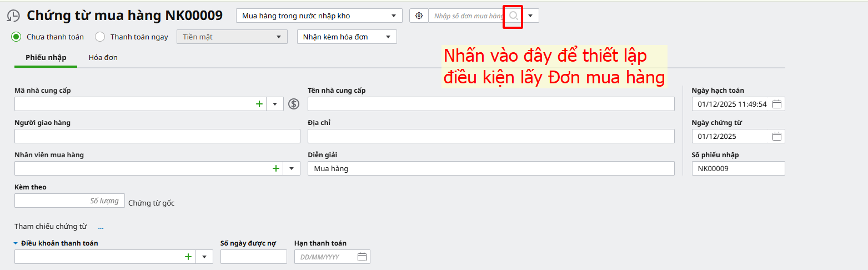Open calendar for Ngày hạch toán

click(x=777, y=104)
